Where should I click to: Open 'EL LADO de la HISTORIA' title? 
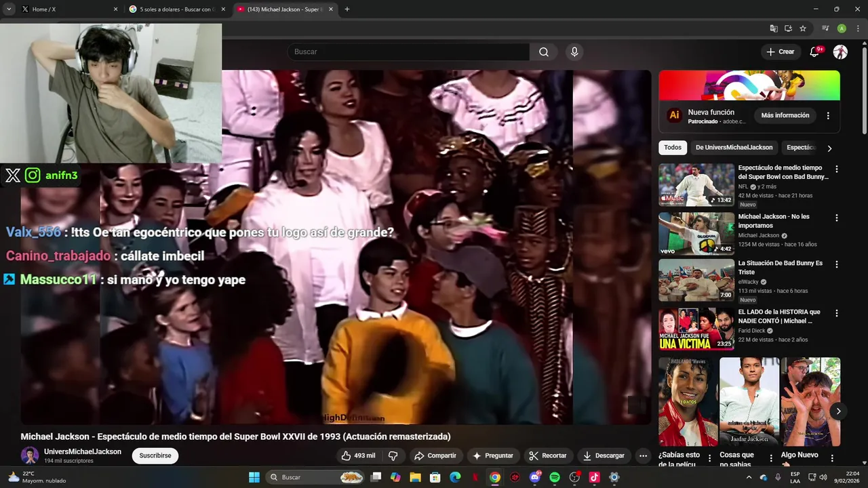coord(779,317)
